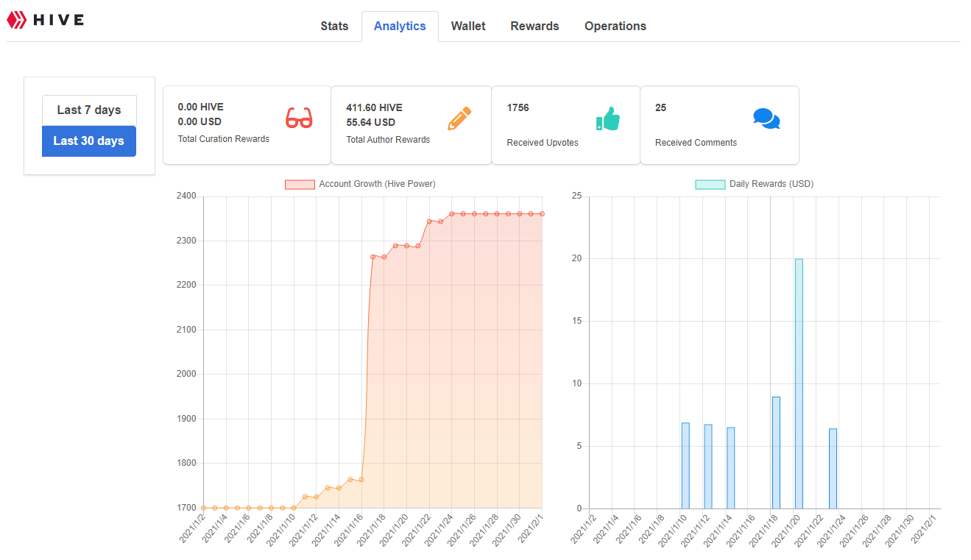Select the Analytics tab
Viewport: 971px width, 560px height.
(400, 26)
